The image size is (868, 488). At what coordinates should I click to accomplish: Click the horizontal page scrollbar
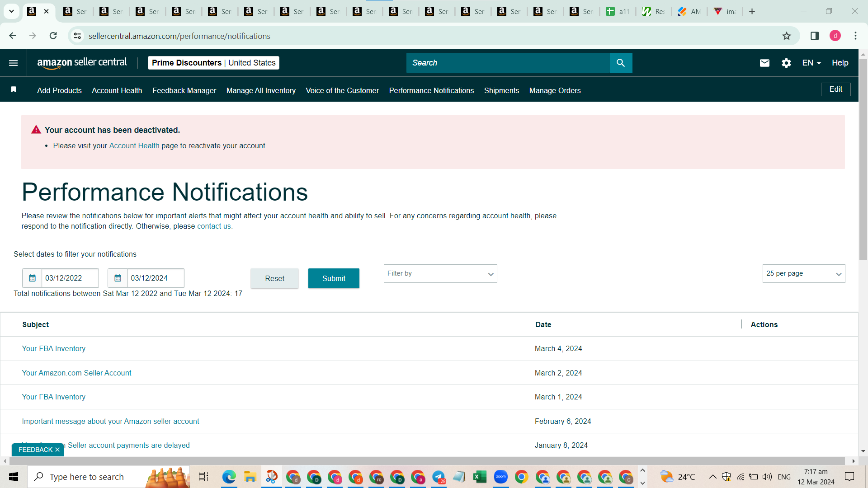point(427,461)
